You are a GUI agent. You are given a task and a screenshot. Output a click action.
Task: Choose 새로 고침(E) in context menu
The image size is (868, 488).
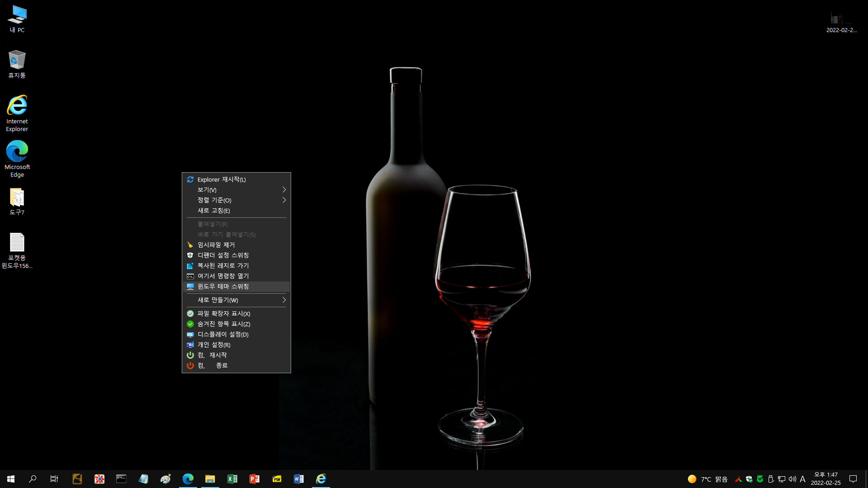236,211
